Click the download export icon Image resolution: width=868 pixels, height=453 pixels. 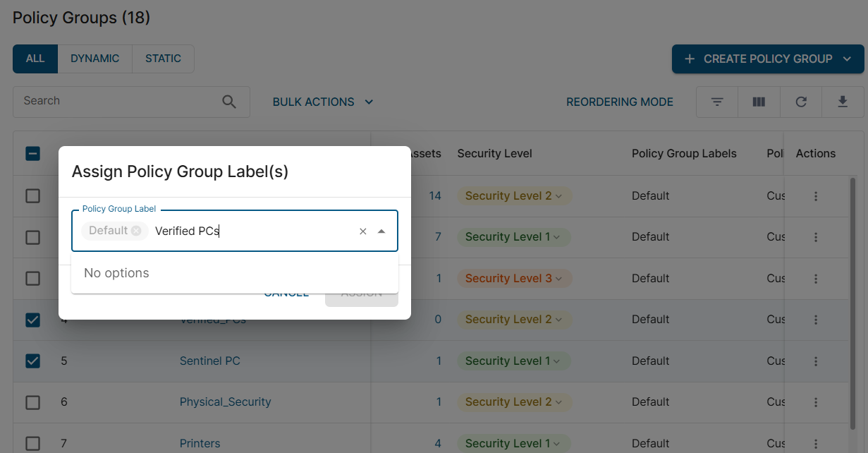(843, 102)
